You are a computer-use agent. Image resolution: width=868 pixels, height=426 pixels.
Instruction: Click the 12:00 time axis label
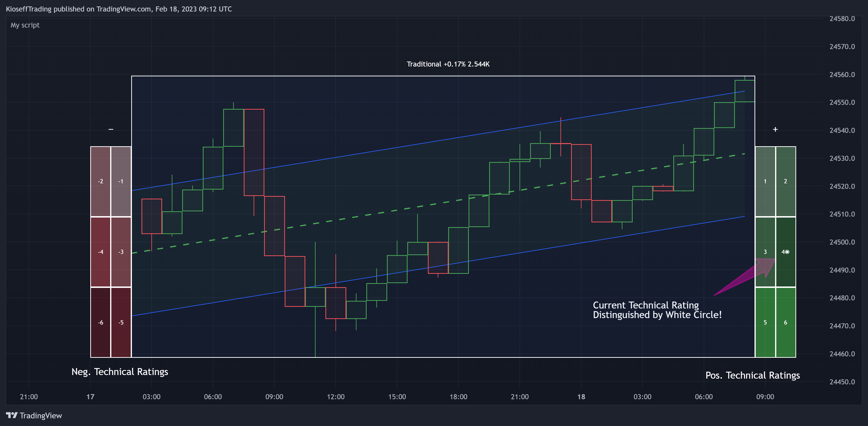(336, 397)
